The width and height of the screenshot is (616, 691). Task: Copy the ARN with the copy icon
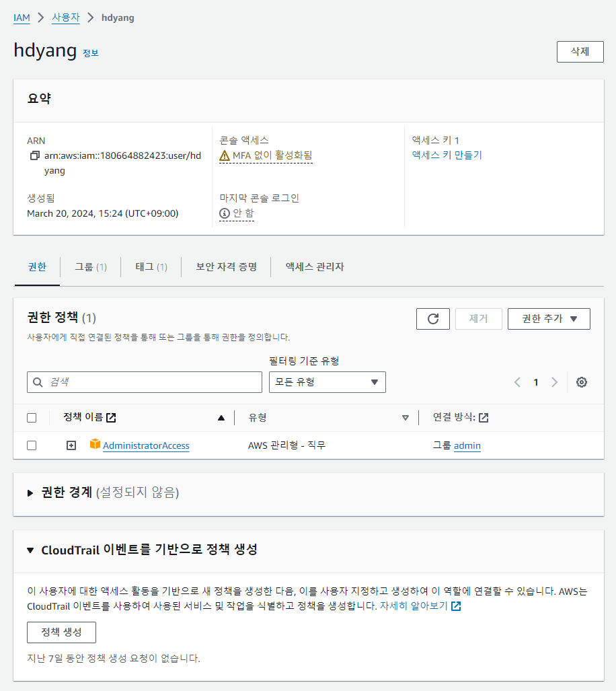(x=35, y=155)
